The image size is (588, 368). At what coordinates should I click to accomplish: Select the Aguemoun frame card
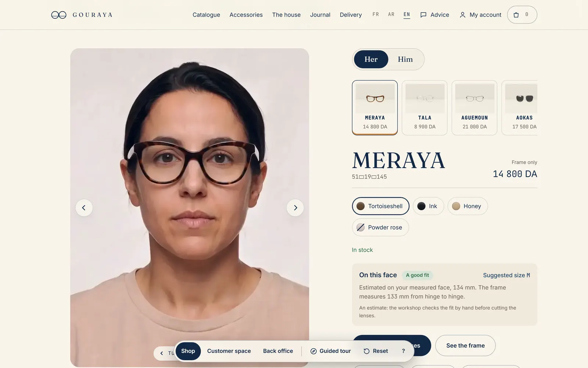tap(474, 107)
